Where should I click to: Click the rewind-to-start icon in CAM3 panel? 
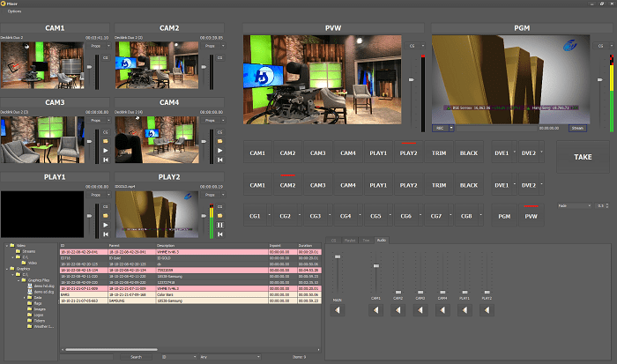click(106, 160)
